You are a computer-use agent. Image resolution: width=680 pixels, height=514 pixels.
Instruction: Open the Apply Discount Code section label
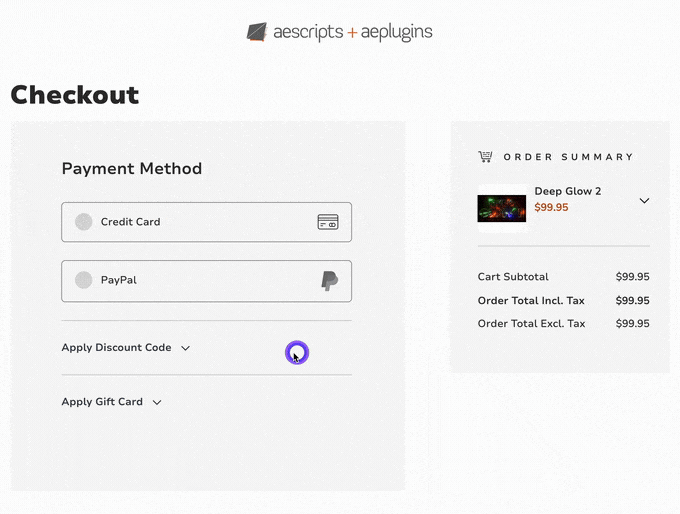click(x=116, y=348)
